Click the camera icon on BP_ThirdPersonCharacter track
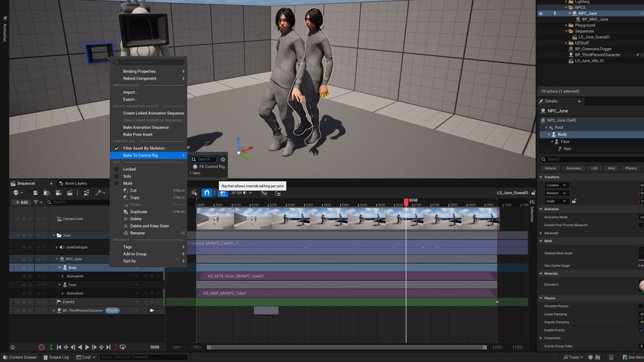The image size is (644, 362). click(x=152, y=311)
